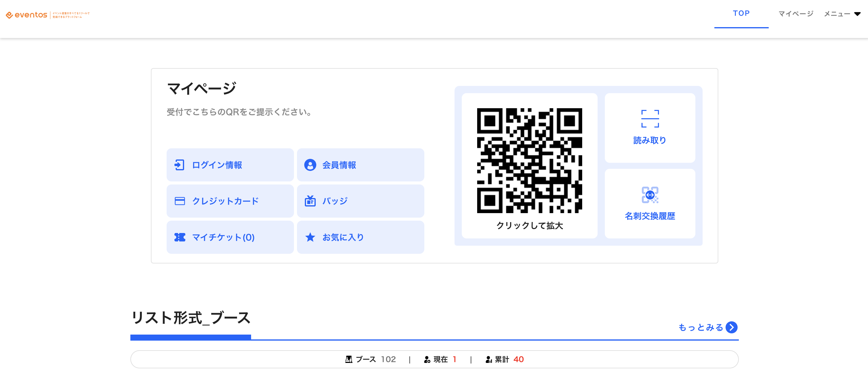Click the credit card icon
This screenshot has width=868, height=381.
pyautogui.click(x=180, y=201)
